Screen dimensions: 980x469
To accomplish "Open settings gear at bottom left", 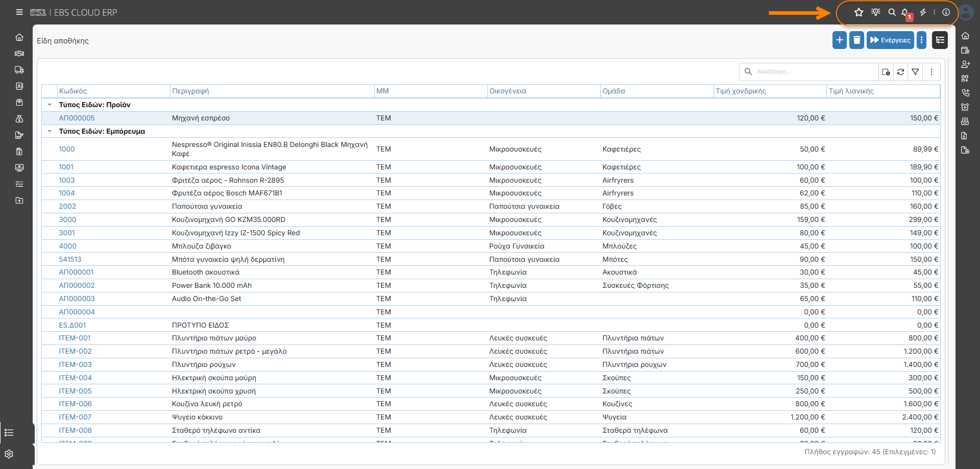I will [9, 454].
